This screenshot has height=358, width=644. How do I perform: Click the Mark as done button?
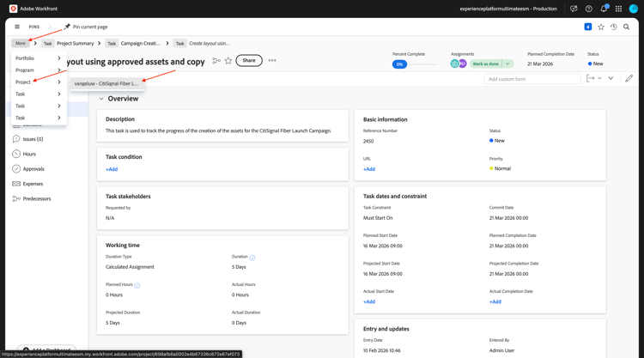click(485, 64)
